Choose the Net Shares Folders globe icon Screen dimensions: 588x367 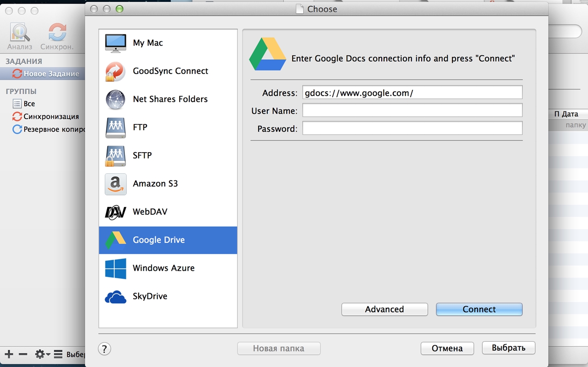tap(115, 99)
